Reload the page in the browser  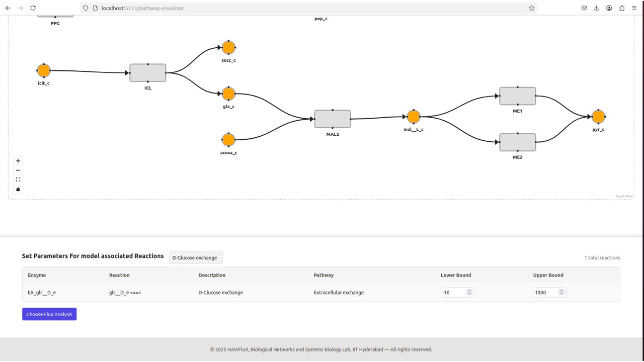click(x=33, y=8)
